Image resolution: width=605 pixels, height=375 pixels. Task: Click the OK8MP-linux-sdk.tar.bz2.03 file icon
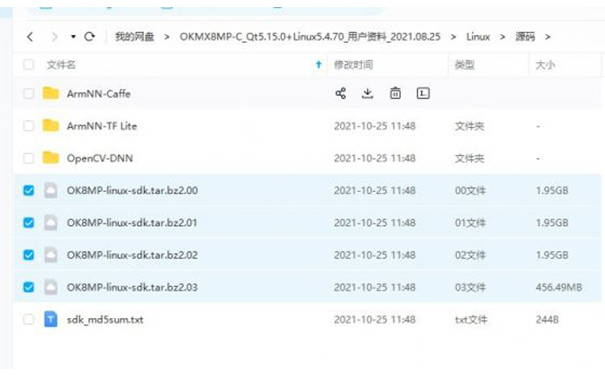tap(51, 287)
